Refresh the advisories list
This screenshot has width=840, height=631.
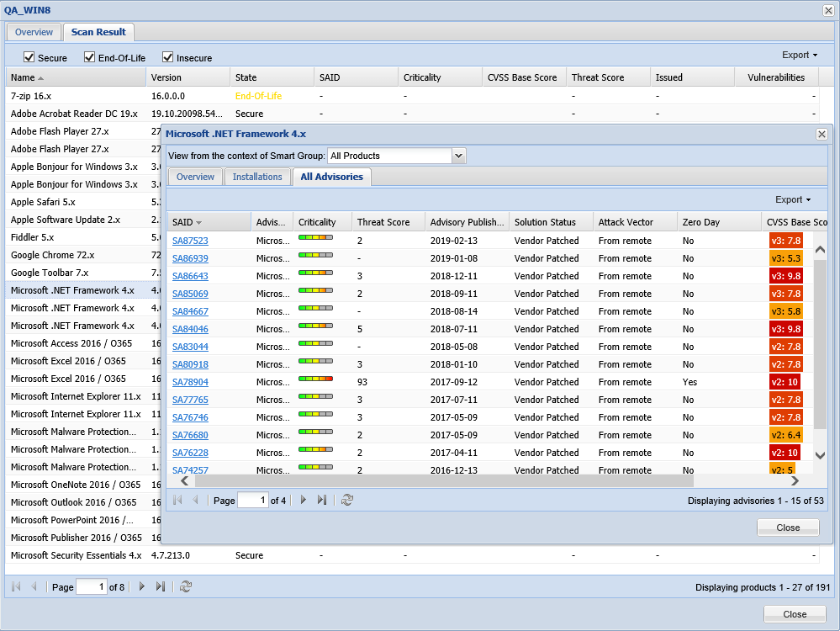point(347,501)
